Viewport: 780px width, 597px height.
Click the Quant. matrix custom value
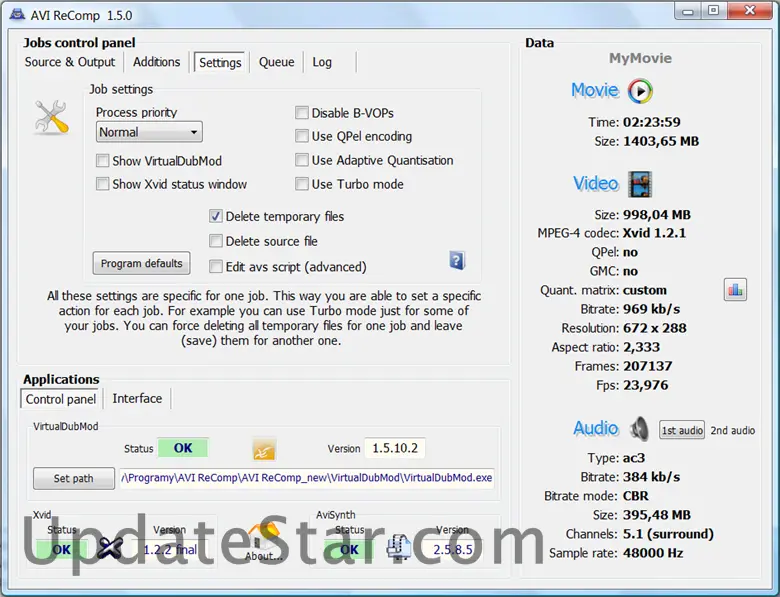[x=645, y=290]
